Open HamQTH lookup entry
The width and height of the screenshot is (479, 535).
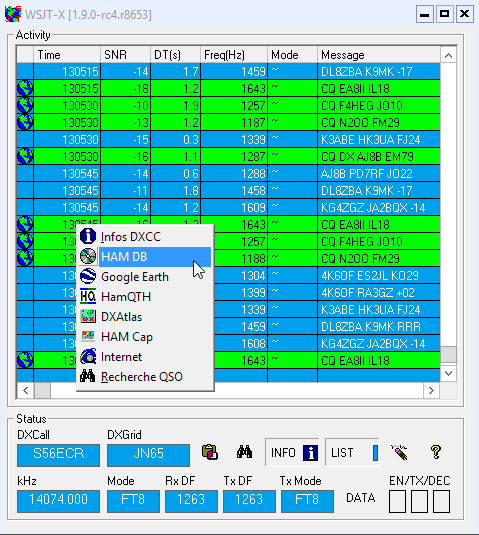(145, 297)
